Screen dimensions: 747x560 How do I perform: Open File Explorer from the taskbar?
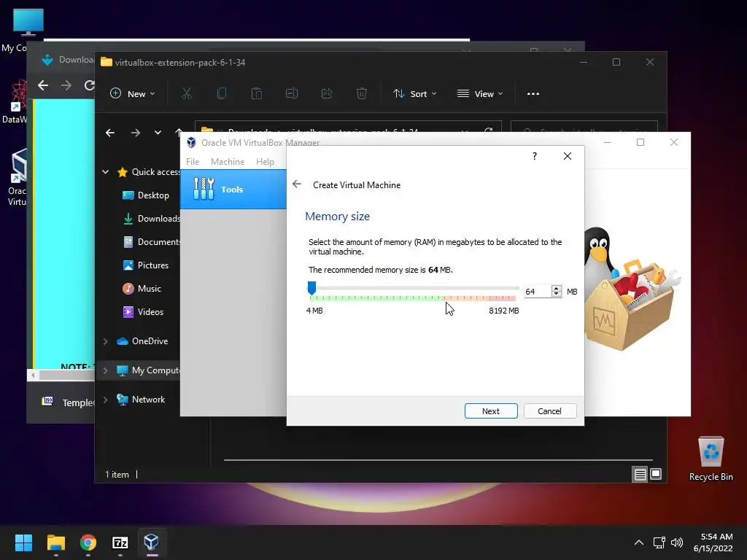tap(55, 542)
